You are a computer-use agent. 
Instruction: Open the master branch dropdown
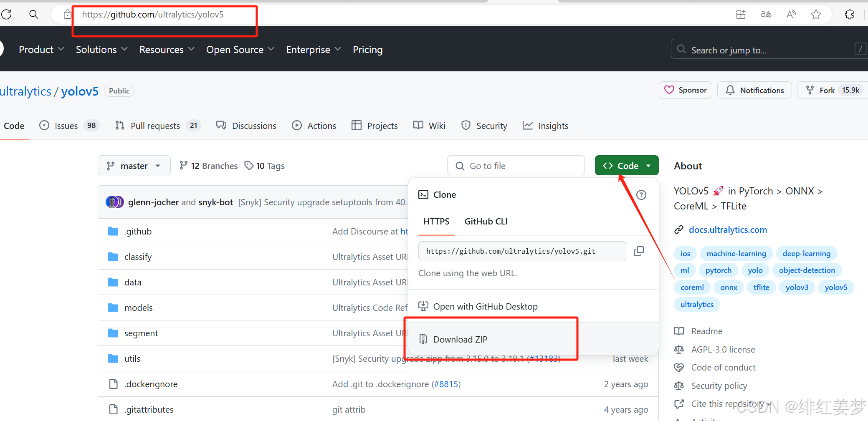click(x=134, y=166)
